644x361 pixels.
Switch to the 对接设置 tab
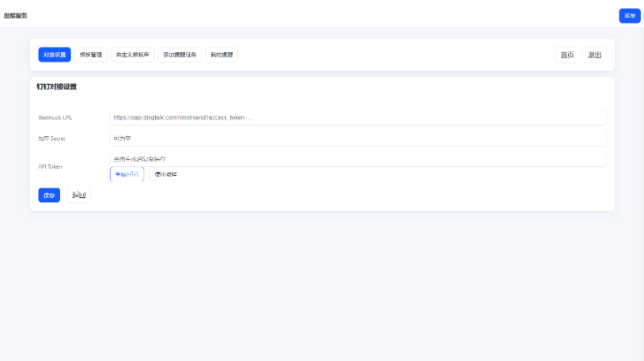pyautogui.click(x=55, y=55)
